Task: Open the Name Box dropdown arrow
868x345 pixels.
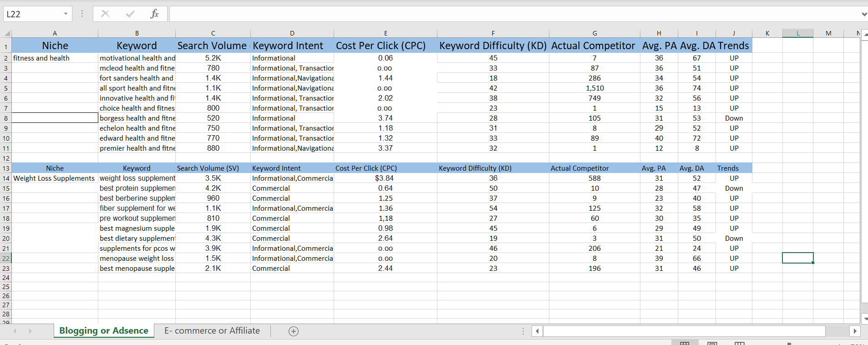Action: tap(66, 14)
